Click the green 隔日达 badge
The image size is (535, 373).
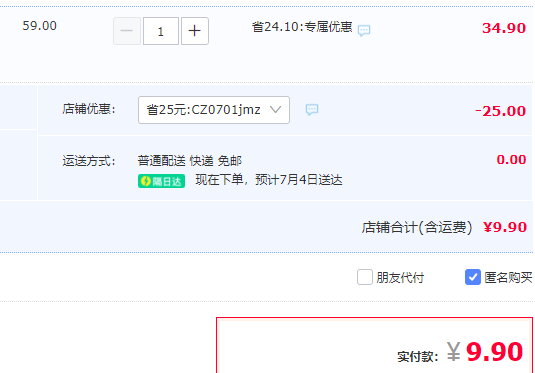click(161, 181)
